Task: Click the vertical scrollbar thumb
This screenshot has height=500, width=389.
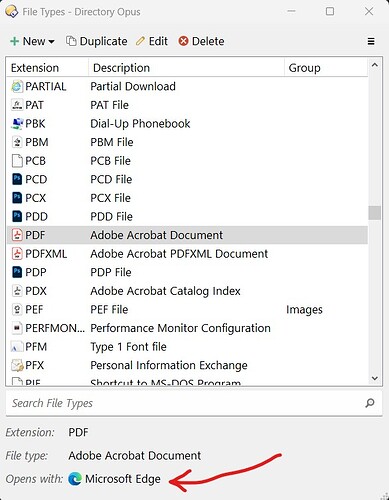Action: pyautogui.click(x=375, y=213)
